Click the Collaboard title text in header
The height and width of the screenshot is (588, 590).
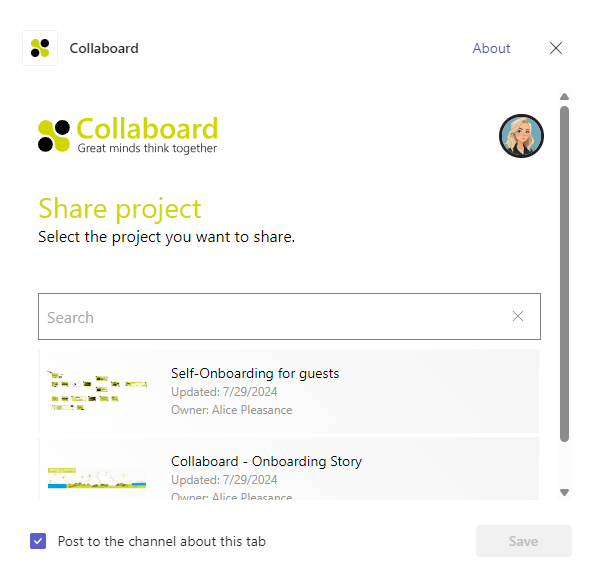(x=104, y=49)
